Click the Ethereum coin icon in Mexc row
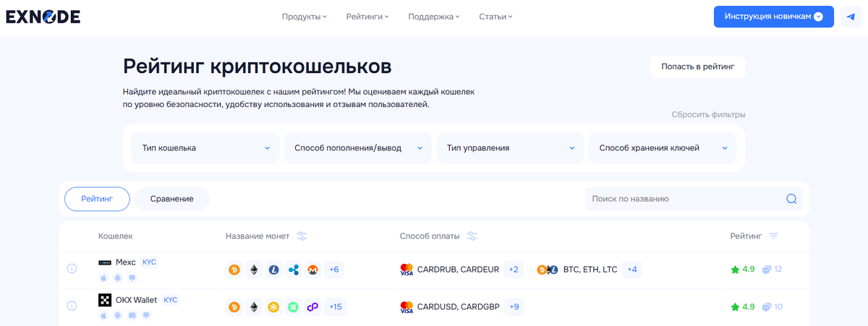868x326 pixels. tap(254, 270)
